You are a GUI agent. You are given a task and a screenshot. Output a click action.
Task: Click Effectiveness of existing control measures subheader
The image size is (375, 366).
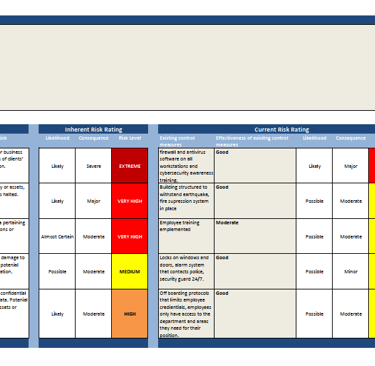pos(252,141)
